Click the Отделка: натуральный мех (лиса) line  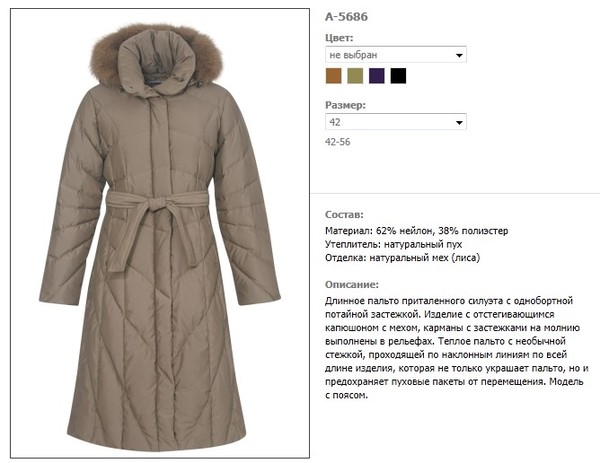403,258
